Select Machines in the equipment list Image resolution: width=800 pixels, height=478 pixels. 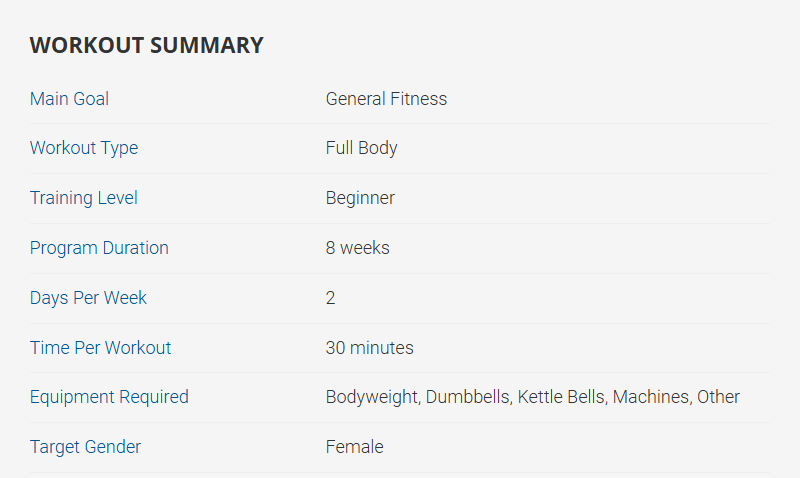point(651,397)
